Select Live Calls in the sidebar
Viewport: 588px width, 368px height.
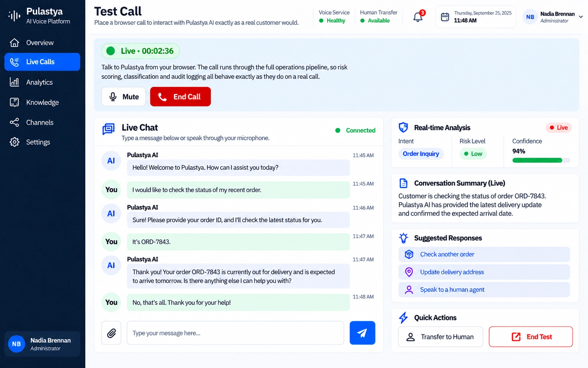point(42,62)
